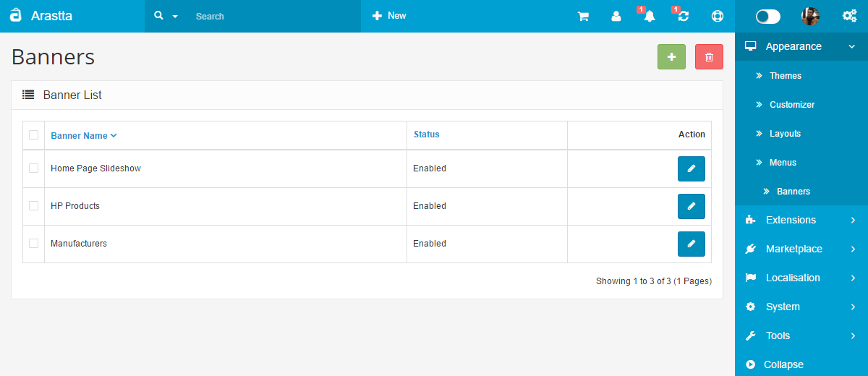The width and height of the screenshot is (868, 376).
Task: Click the Banners page title
Action: pos(53,56)
